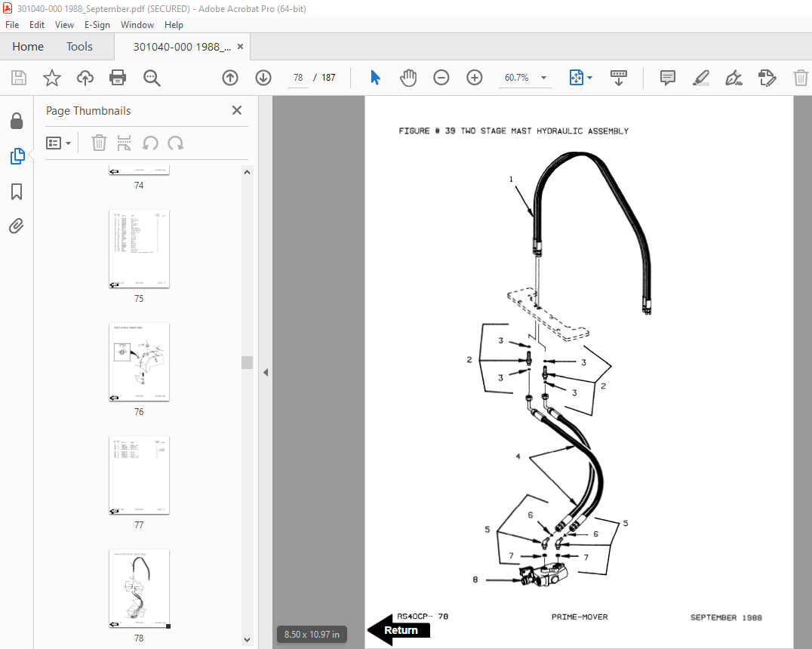This screenshot has width=812, height=649.
Task: Rotate thumbnails clockwise
Action: (176, 143)
